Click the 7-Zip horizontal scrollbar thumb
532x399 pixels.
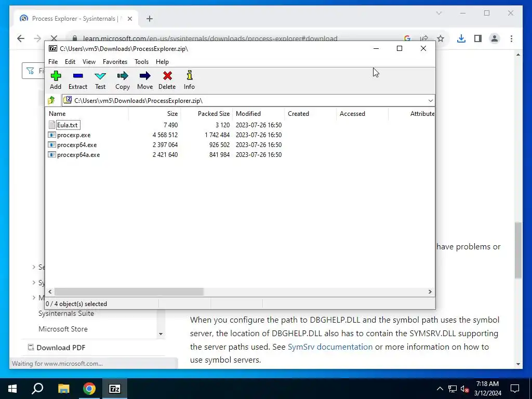coord(129,291)
